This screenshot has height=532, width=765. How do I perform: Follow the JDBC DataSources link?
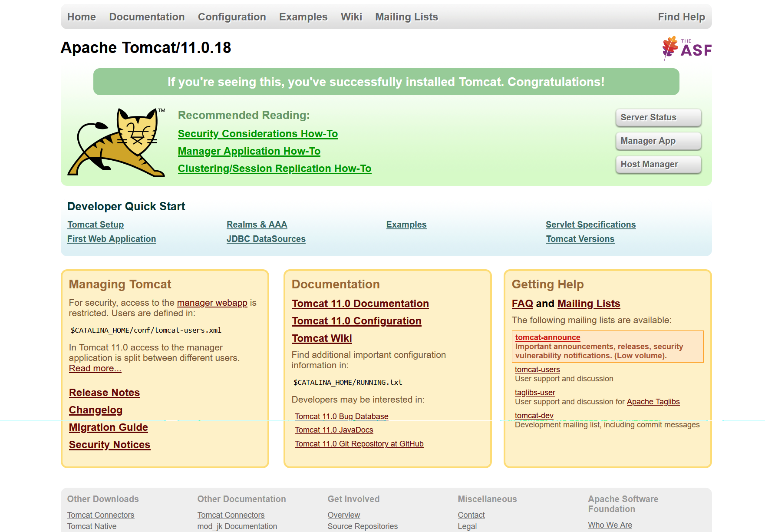coord(266,239)
